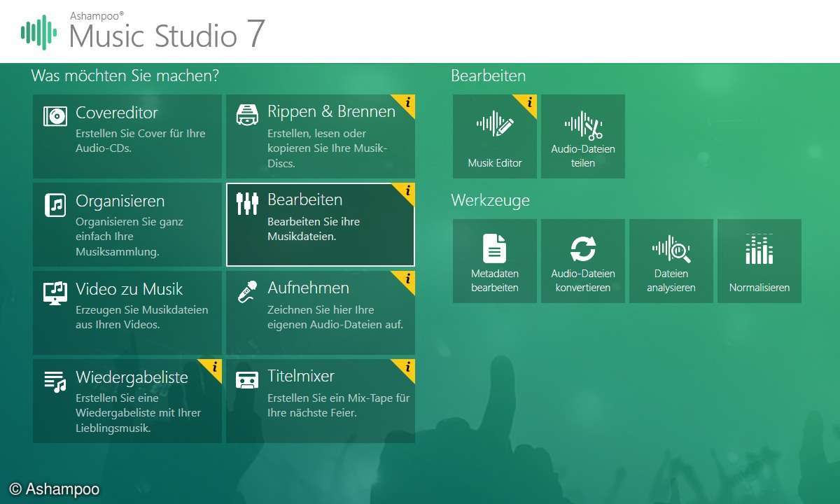Open the Video zu Musik monitor icon
840x504 pixels.
click(x=55, y=293)
